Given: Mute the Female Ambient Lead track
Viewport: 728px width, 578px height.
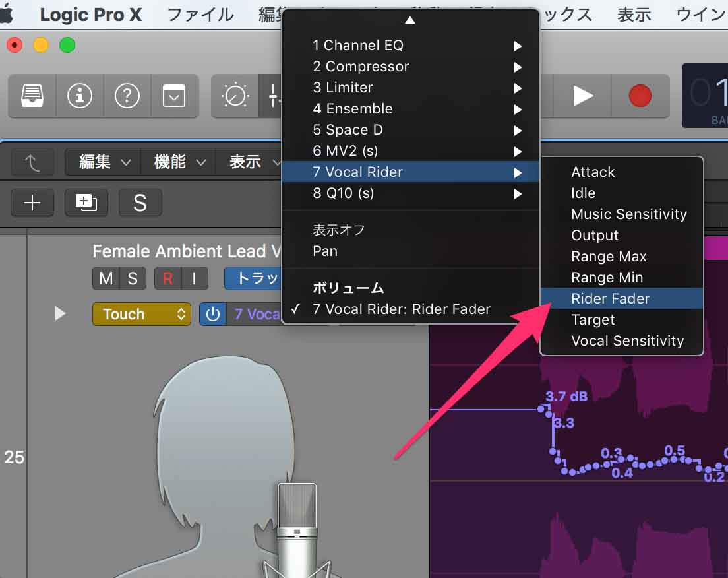Looking at the screenshot, I should point(106,278).
